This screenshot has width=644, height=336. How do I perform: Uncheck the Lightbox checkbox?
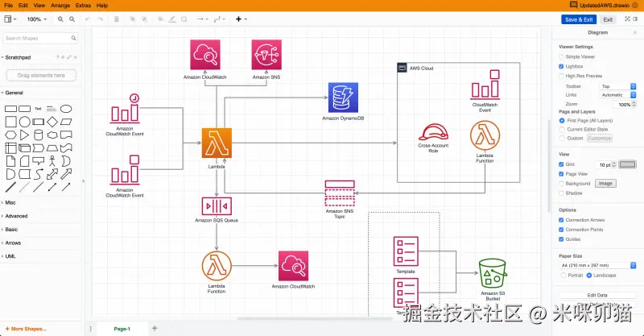pyautogui.click(x=561, y=66)
